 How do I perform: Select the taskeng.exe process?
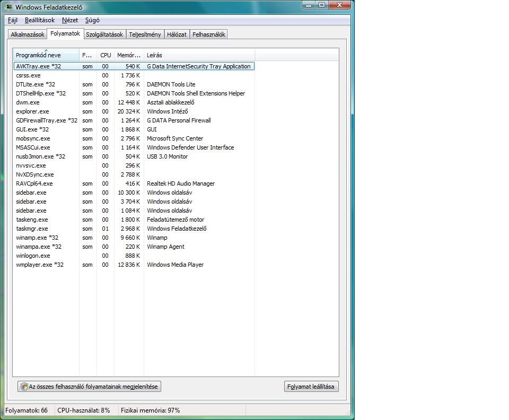click(x=134, y=220)
